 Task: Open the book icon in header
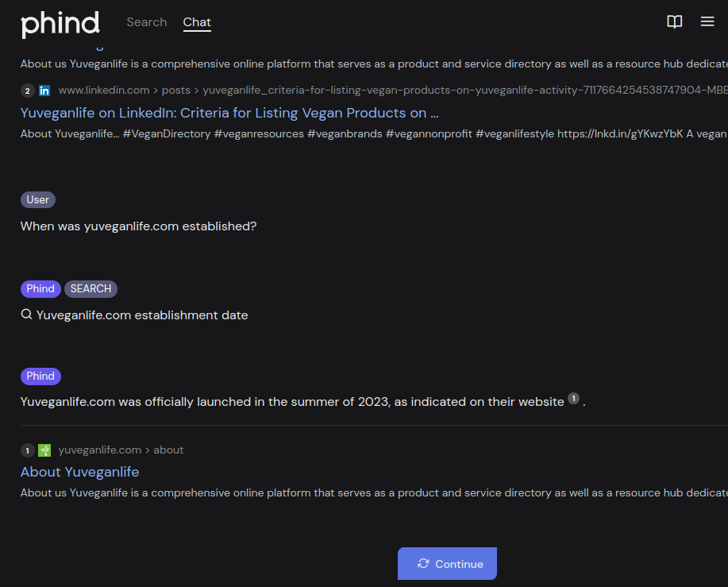pos(674,21)
